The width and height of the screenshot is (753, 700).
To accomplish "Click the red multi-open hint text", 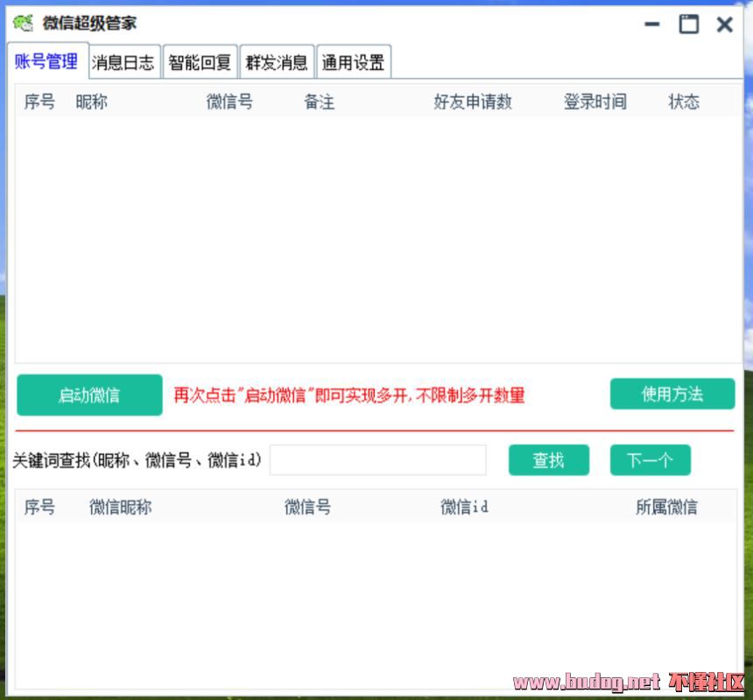I will [x=348, y=395].
